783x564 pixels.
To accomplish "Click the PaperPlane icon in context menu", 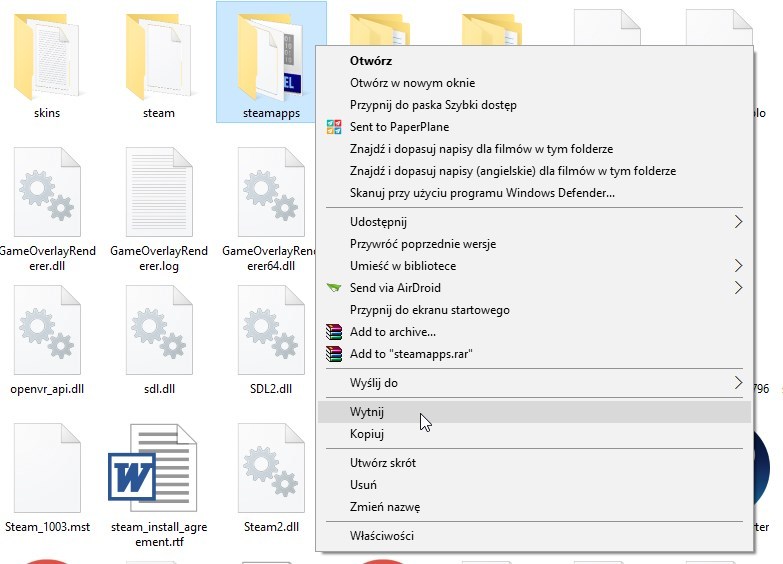I will tap(334, 127).
